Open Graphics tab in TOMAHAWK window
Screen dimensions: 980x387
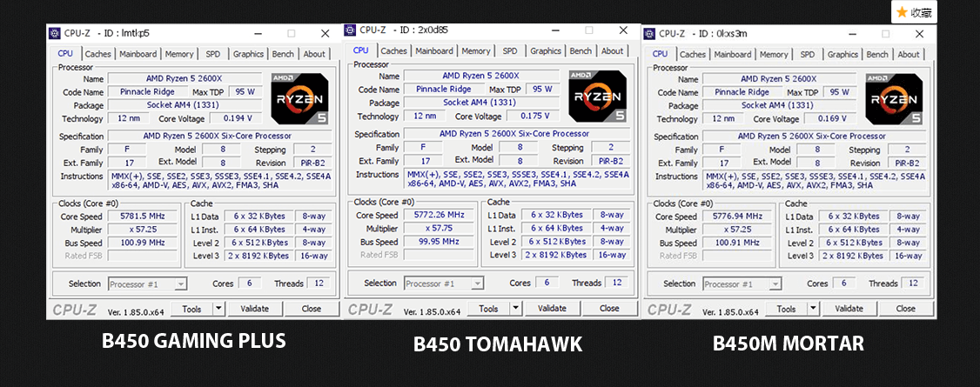tap(546, 51)
